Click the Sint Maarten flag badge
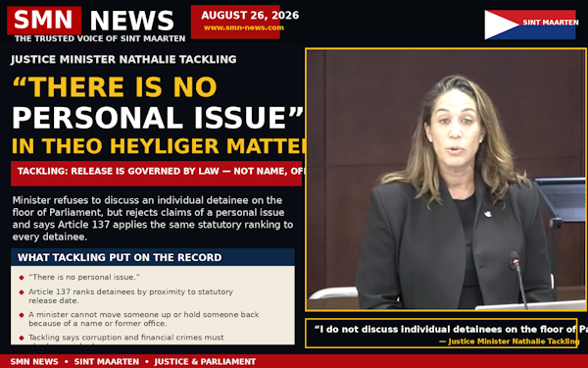The image size is (588, 368). coord(530,25)
